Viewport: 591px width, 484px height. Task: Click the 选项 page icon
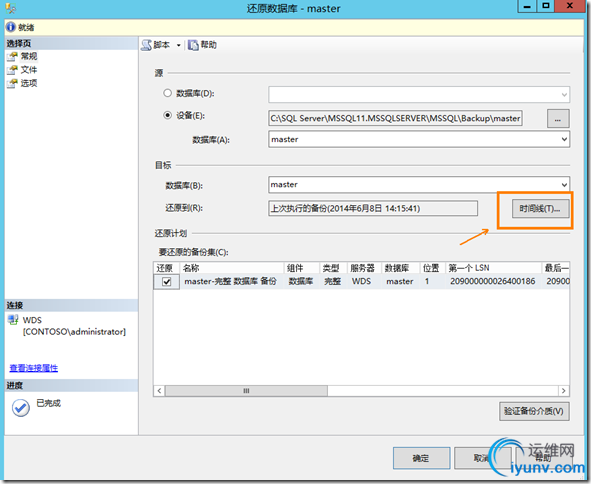point(12,83)
